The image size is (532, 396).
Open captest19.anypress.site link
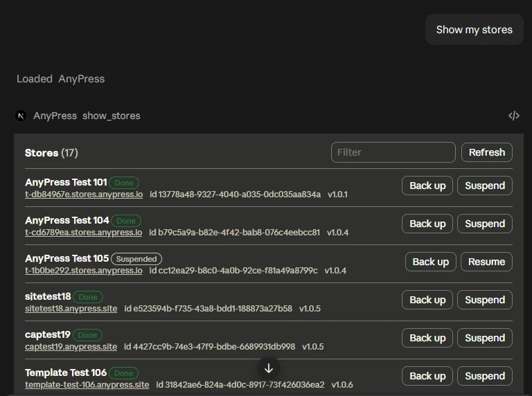[x=71, y=346]
